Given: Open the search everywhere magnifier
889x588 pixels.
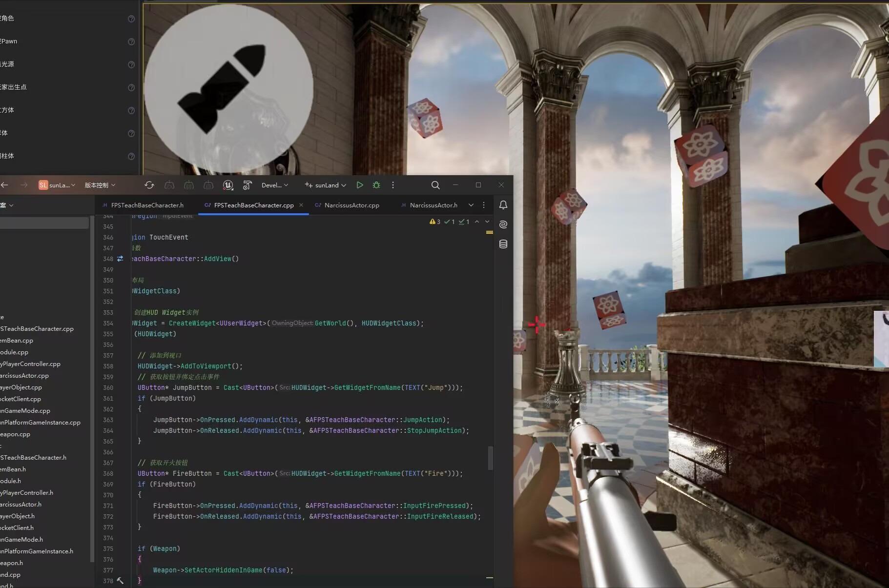Looking at the screenshot, I should [x=435, y=185].
